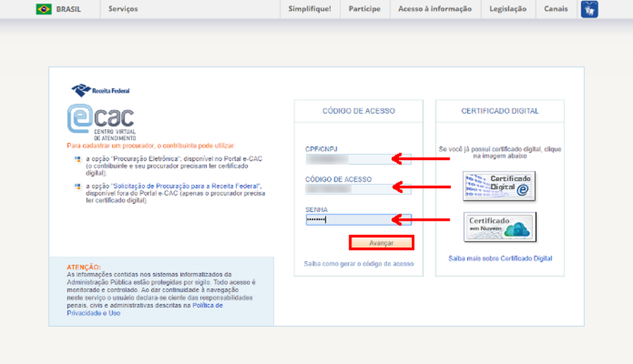Click the Certificado Digital image button
Image resolution: width=633 pixels, height=364 pixels.
[499, 186]
